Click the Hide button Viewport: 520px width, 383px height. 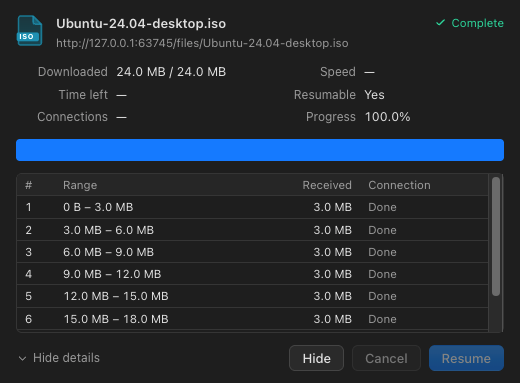coord(316,358)
